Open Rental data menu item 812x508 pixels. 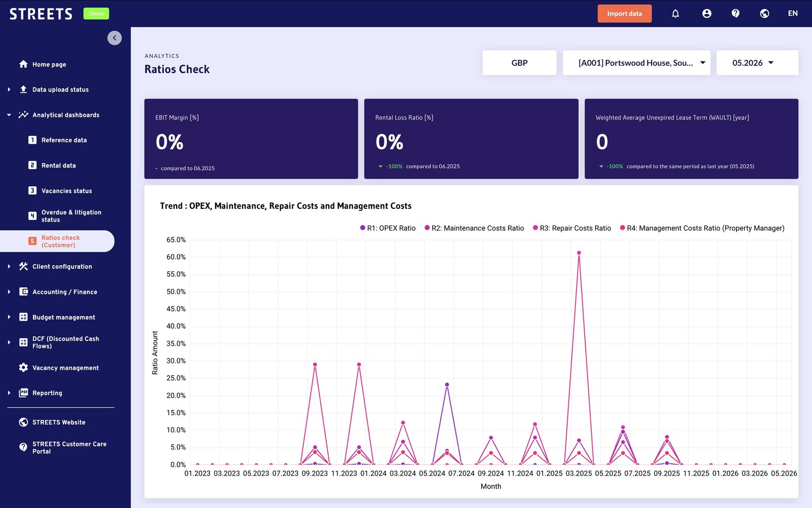[58, 165]
